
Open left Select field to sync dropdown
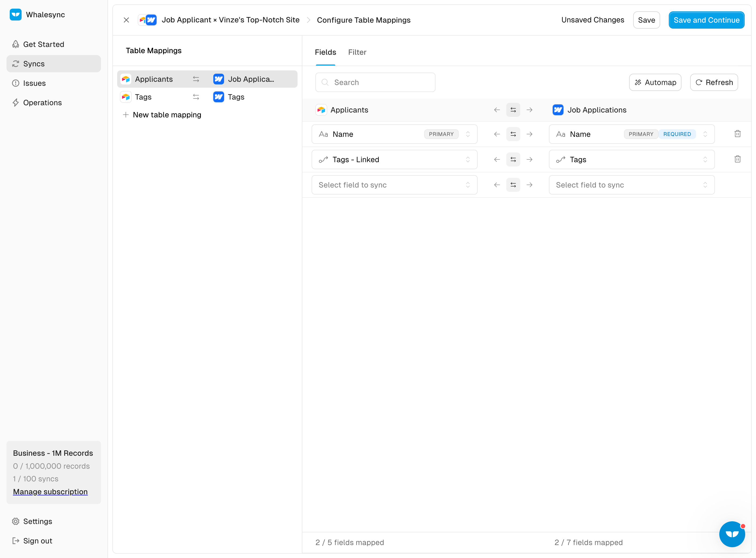tap(394, 185)
